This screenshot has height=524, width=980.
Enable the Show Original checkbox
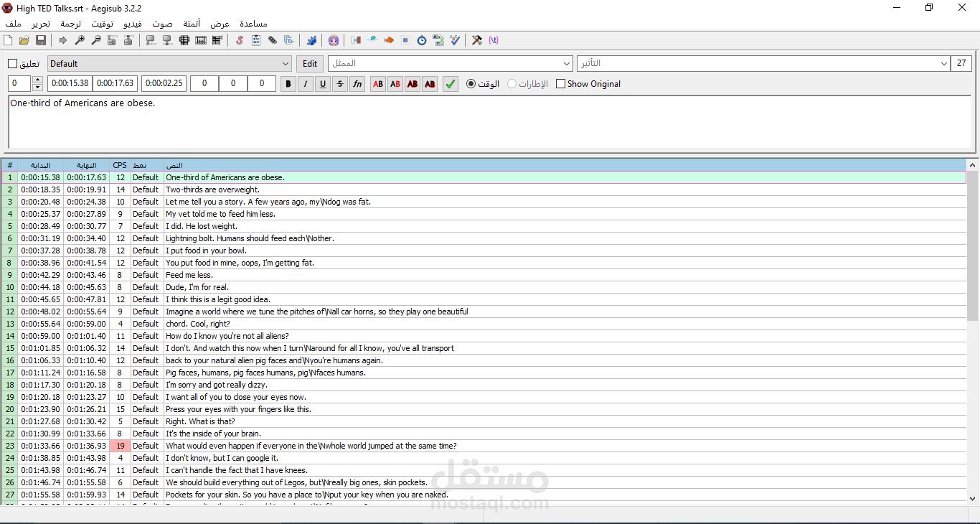click(561, 84)
